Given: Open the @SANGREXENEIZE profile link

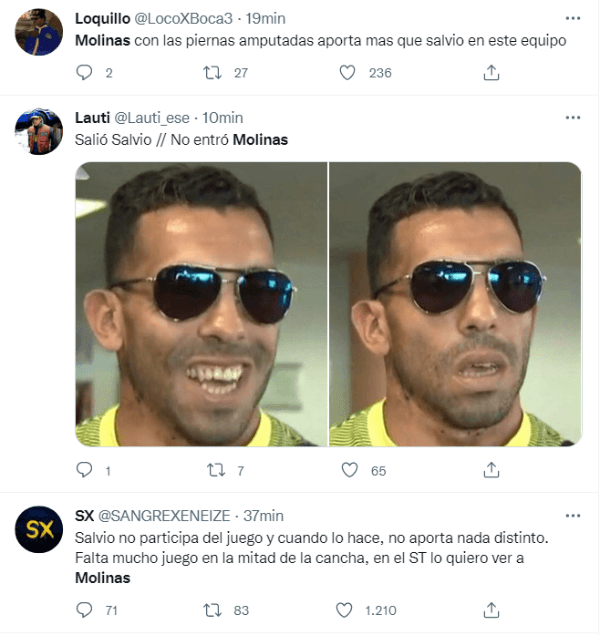Looking at the screenshot, I should [164, 516].
